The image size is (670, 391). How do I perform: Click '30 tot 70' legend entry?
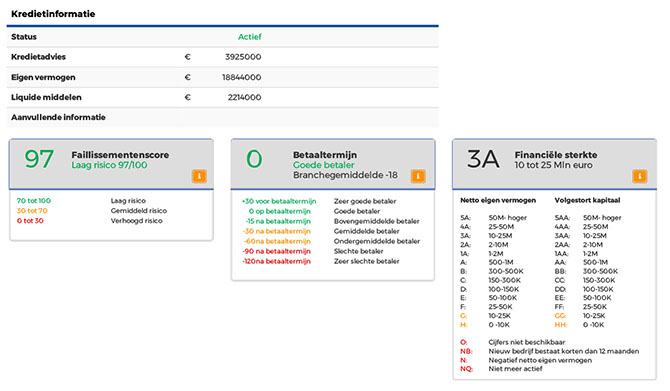[32, 211]
